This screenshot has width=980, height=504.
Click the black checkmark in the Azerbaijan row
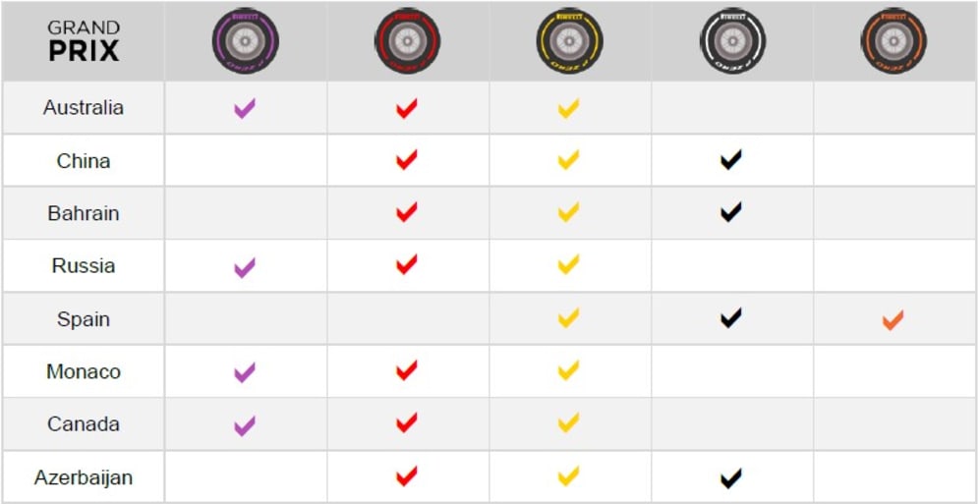[730, 478]
